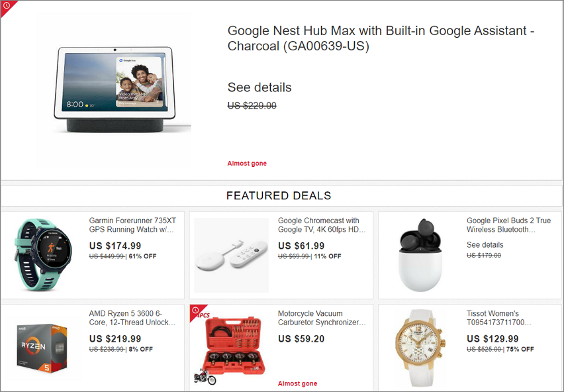Click red clock badge on carburetor synchronizer

(195, 309)
